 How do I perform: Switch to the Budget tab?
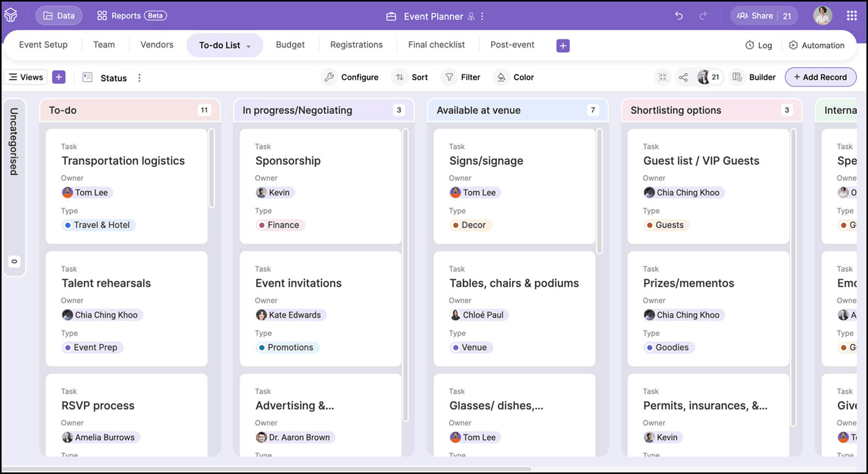point(290,45)
